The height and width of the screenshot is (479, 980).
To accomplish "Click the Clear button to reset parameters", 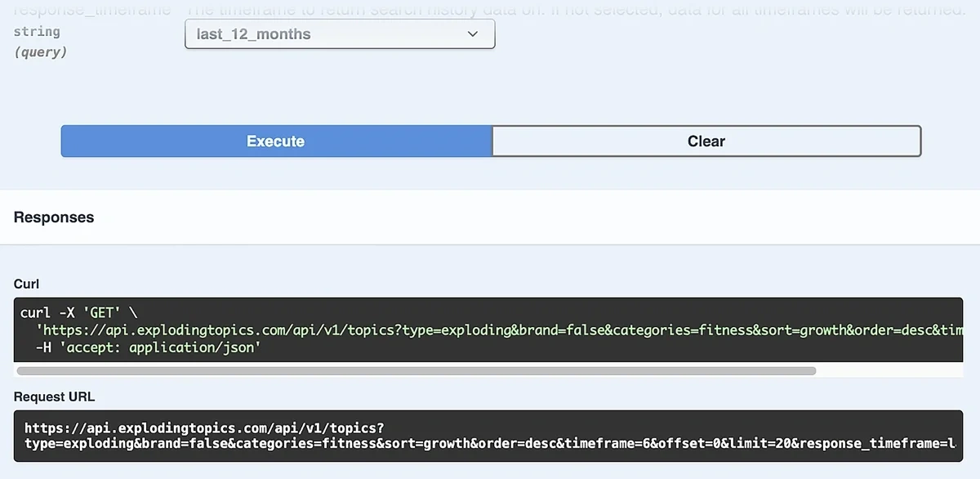I will [x=705, y=141].
